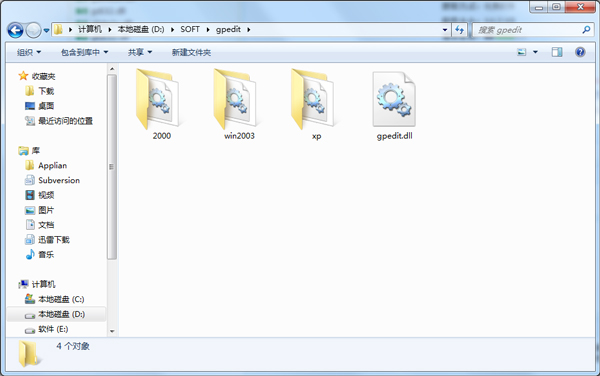Open the 组织 menu
Image resolution: width=600 pixels, height=376 pixels.
coord(29,52)
